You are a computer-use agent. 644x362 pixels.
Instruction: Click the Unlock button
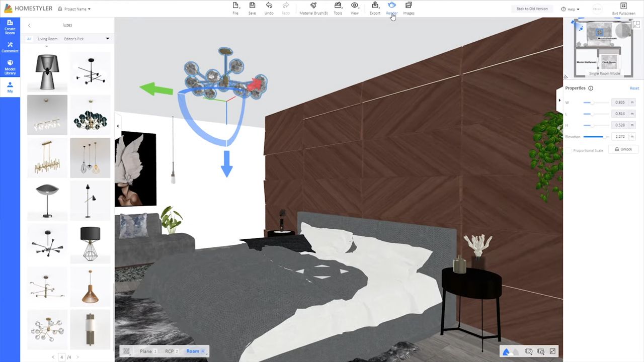[x=623, y=149]
